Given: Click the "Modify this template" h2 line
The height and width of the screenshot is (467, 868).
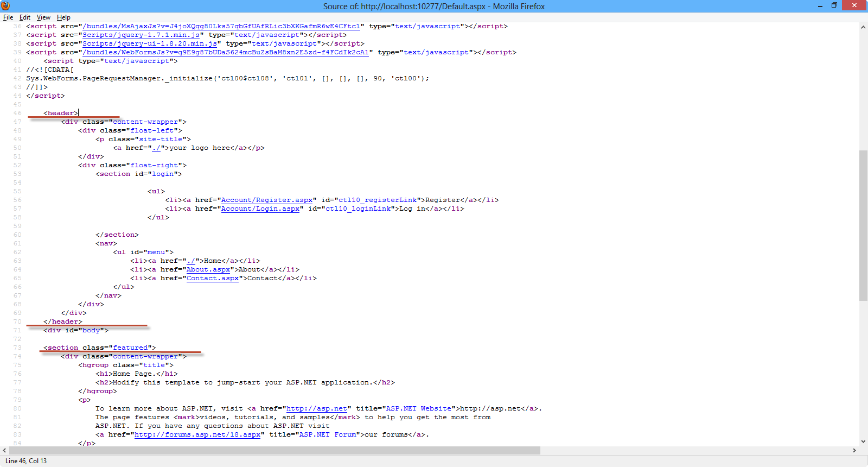Looking at the screenshot, I should (245, 382).
